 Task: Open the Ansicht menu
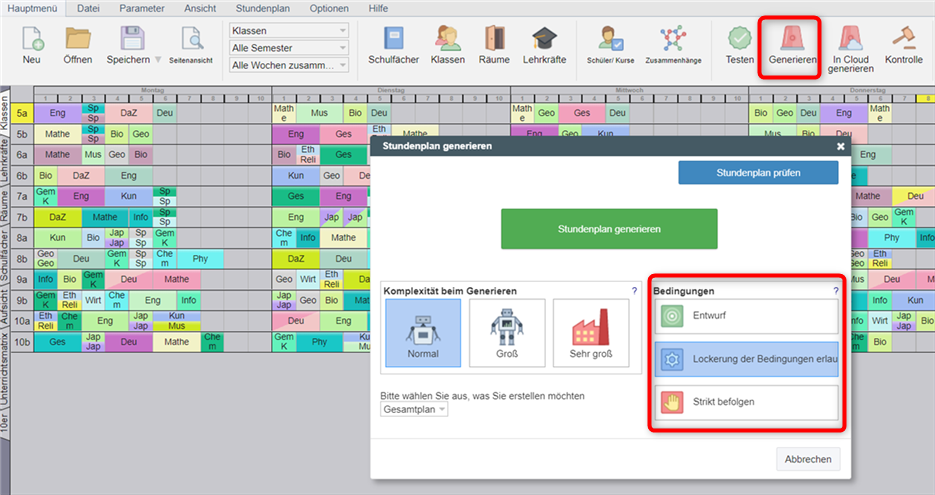pos(200,8)
